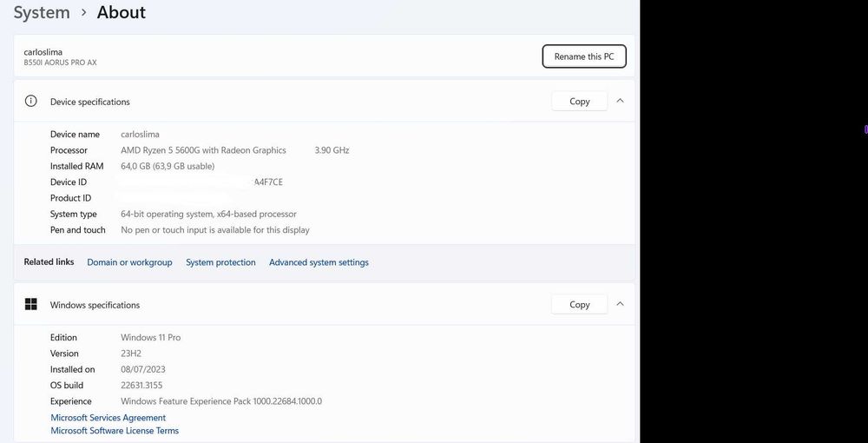Select the carloslima PC name header
The width and height of the screenshot is (868, 443).
pyautogui.click(x=43, y=52)
